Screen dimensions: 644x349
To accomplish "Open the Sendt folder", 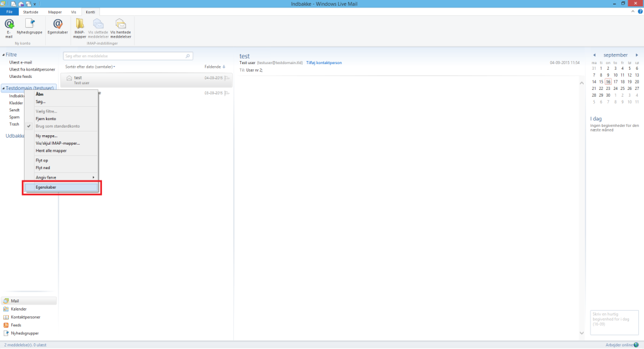I will pyautogui.click(x=14, y=110).
